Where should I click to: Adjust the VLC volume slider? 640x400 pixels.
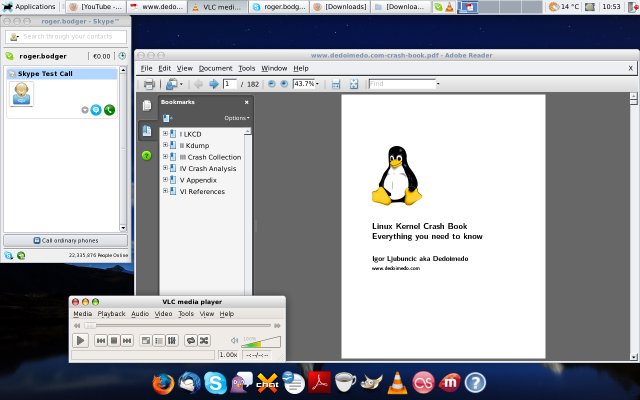(x=261, y=343)
